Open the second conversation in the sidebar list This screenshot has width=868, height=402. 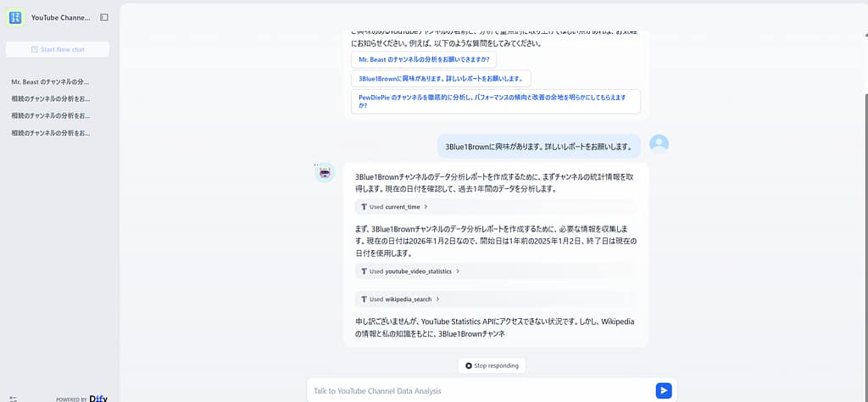[50, 99]
